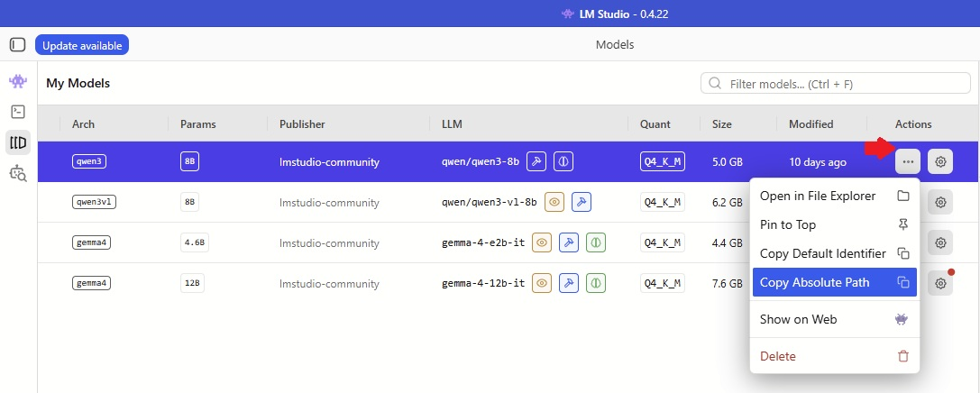
Task: Open the Chat view in sidebar
Action: pos(18,81)
